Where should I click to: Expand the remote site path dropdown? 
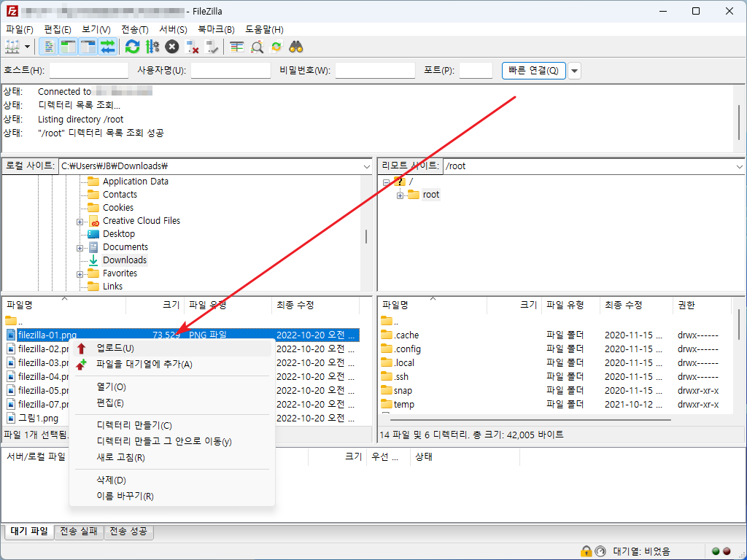coord(740,166)
